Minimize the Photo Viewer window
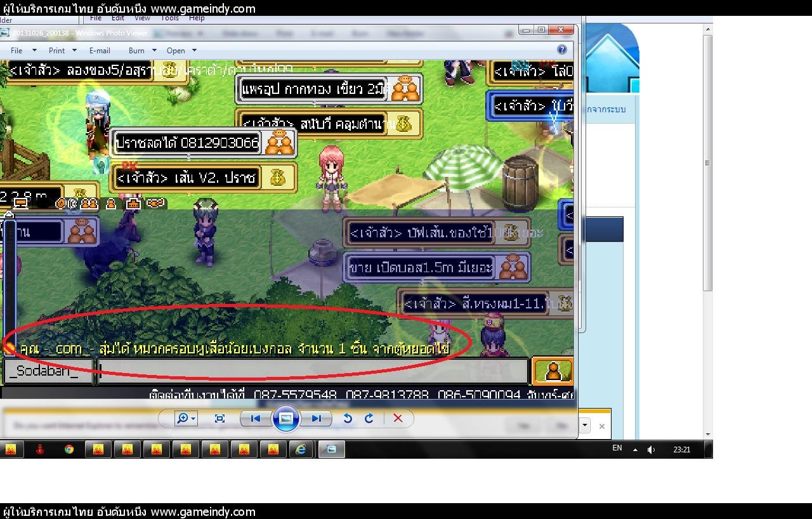This screenshot has width=812, height=519. coord(527,29)
